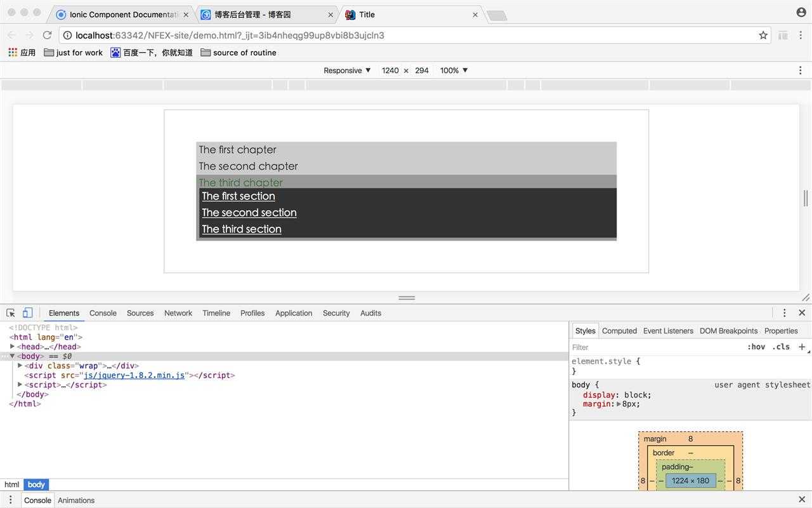Toggle :hov element state panel
This screenshot has height=508, width=812.
click(756, 347)
